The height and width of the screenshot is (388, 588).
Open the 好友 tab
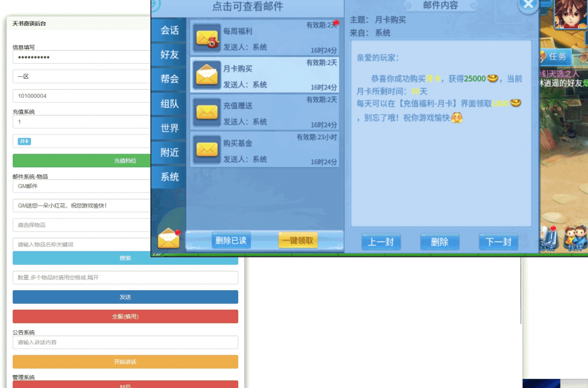click(x=168, y=55)
